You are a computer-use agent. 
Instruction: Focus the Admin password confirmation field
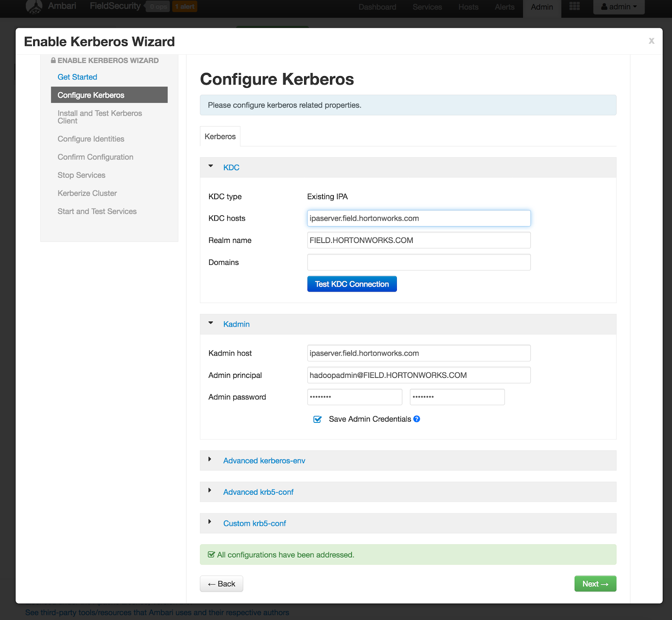(457, 397)
